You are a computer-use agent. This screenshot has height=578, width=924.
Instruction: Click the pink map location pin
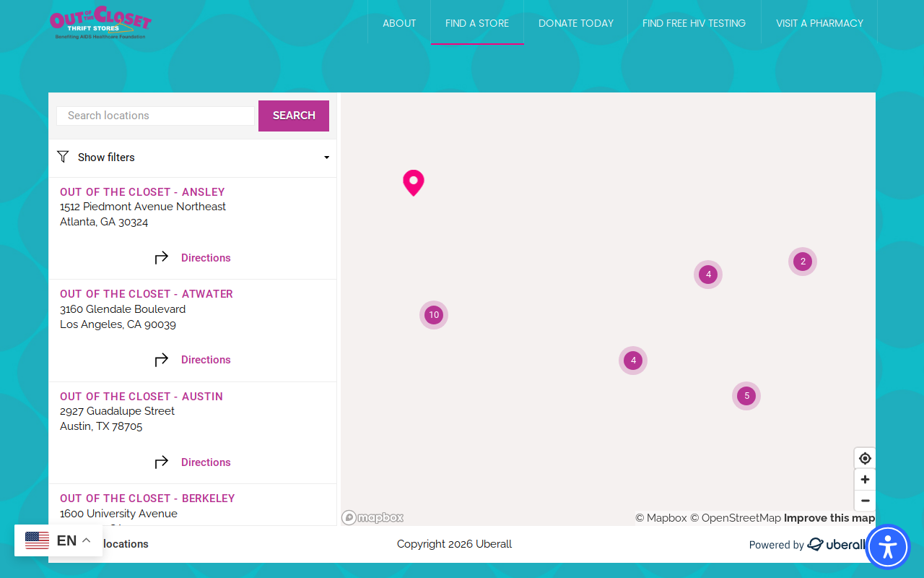(414, 182)
